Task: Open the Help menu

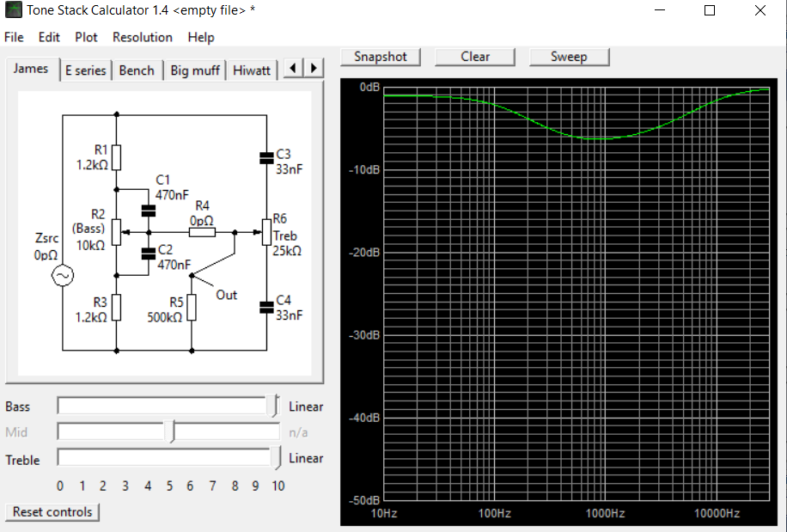Action: tap(201, 37)
